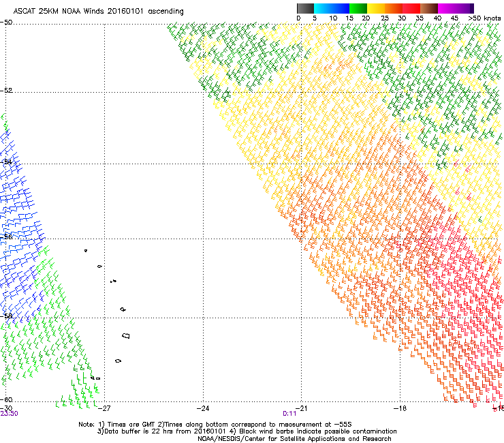Click the '-24' longitude axis label
504x443 pixels.
pyautogui.click(x=203, y=408)
